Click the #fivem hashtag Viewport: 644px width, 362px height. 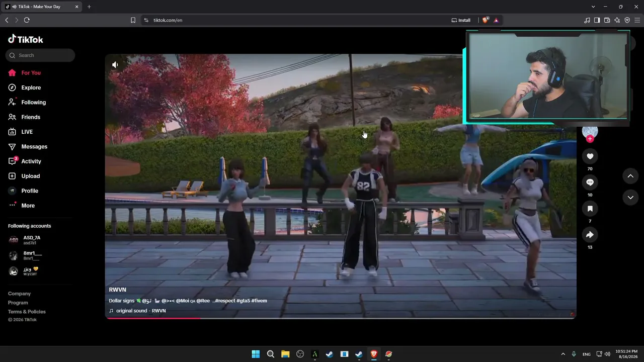259,301
